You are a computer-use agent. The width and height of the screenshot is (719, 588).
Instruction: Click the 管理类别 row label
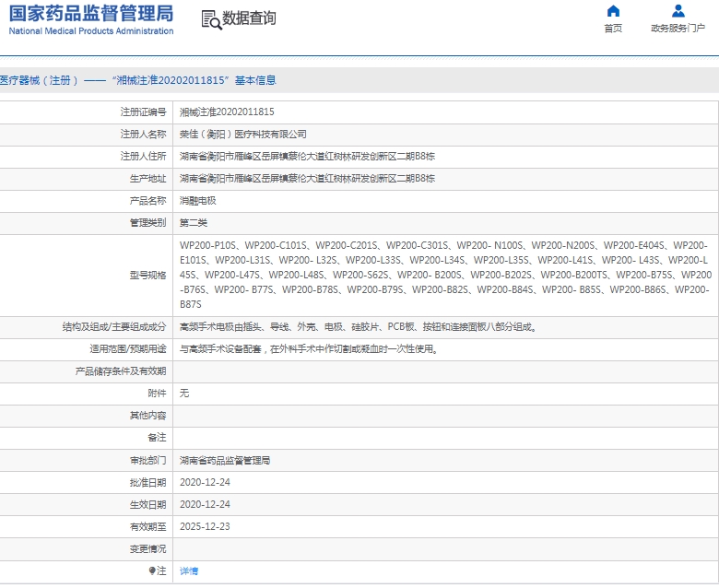point(147,223)
